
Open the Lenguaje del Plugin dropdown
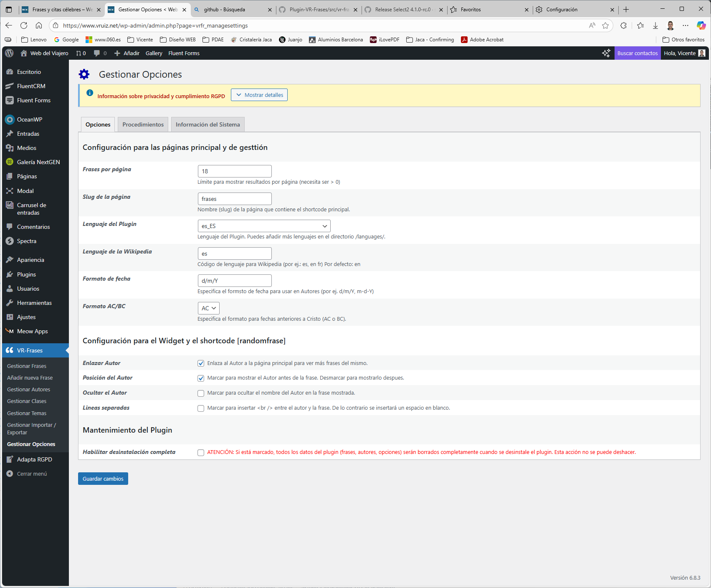pos(264,226)
